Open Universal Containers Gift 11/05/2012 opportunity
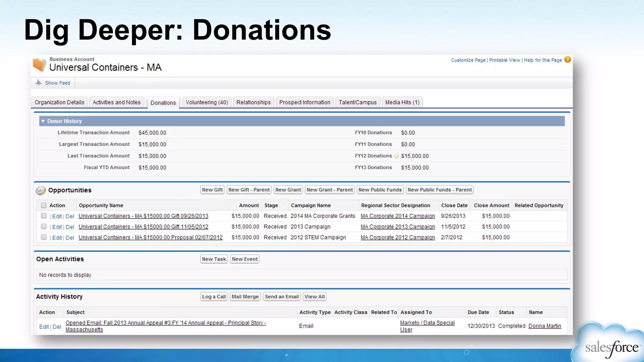The image size is (644, 362). tap(143, 227)
